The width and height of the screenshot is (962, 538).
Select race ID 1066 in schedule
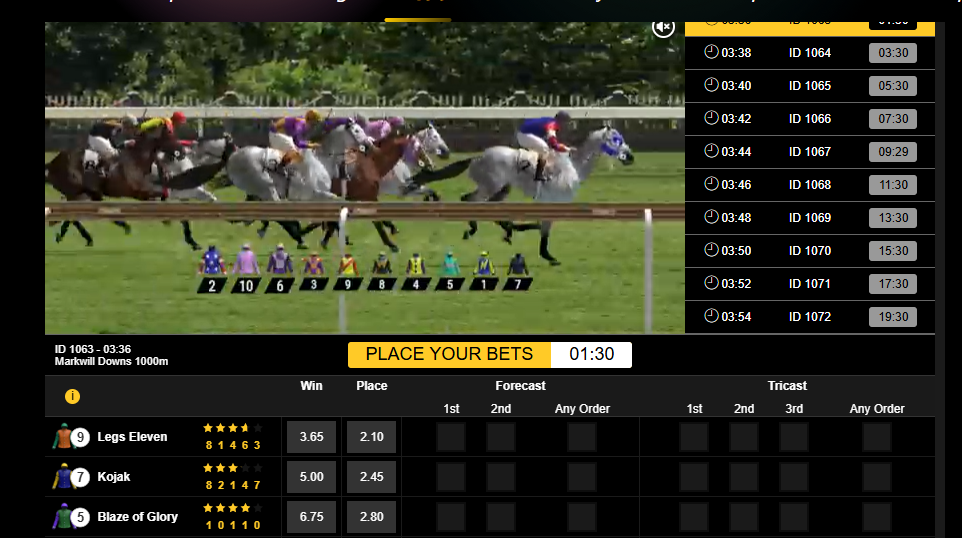click(809, 119)
